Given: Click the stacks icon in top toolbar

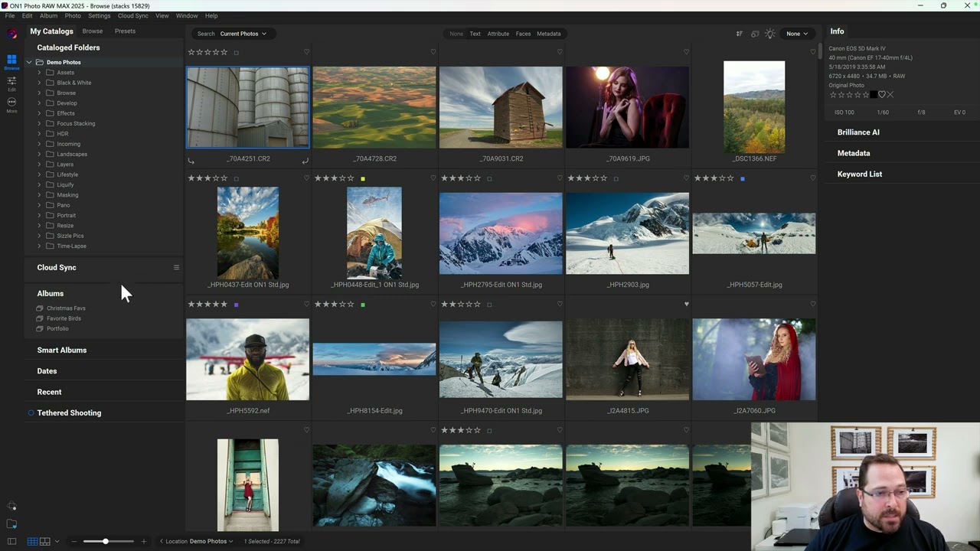Looking at the screenshot, I should pyautogui.click(x=755, y=34).
